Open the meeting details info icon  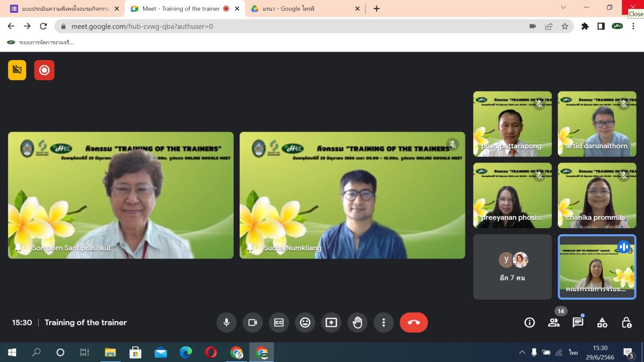[x=529, y=323]
